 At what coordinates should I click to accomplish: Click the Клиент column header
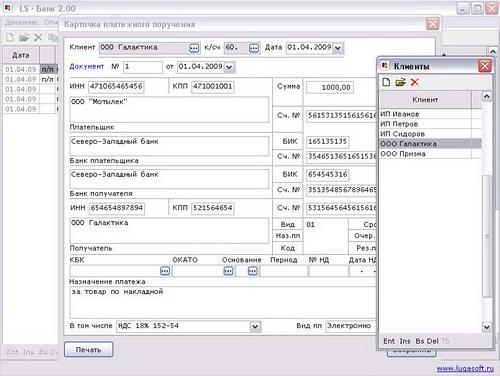pos(425,100)
